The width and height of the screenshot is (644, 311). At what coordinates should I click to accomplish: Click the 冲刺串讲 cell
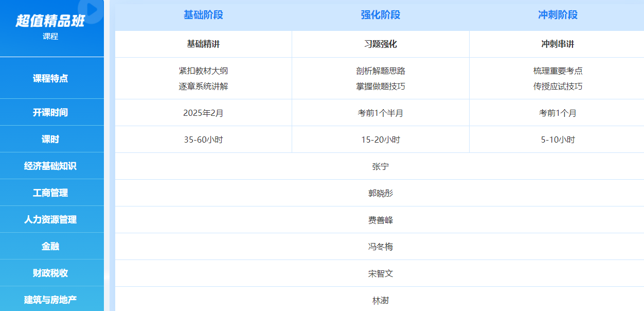558,44
